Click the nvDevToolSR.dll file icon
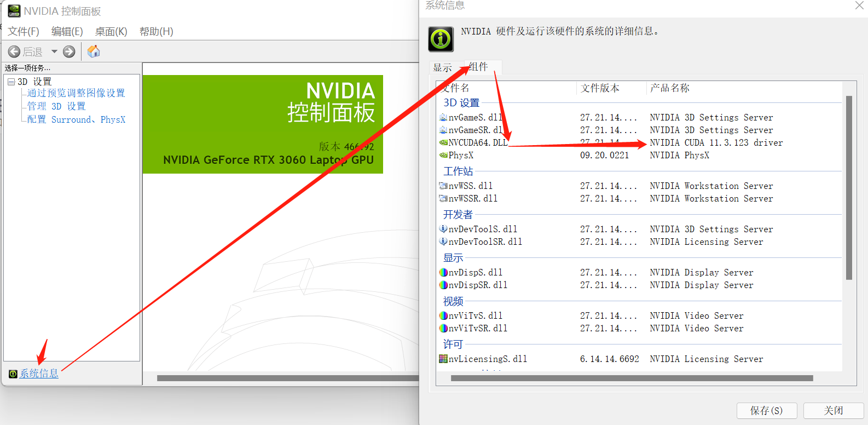This screenshot has width=868, height=425. 443,242
